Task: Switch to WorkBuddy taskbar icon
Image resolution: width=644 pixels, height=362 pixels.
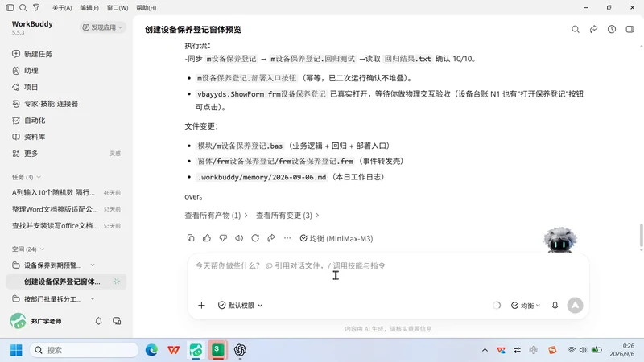Action: [x=196, y=350]
